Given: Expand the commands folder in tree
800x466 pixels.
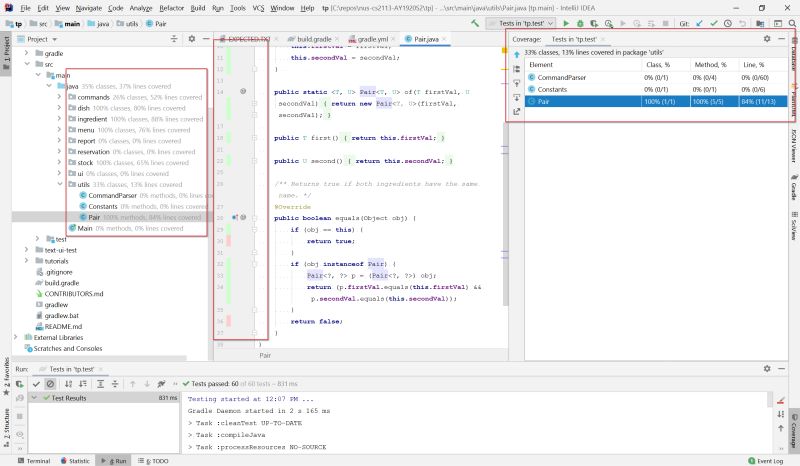Looking at the screenshot, I should (x=60, y=97).
